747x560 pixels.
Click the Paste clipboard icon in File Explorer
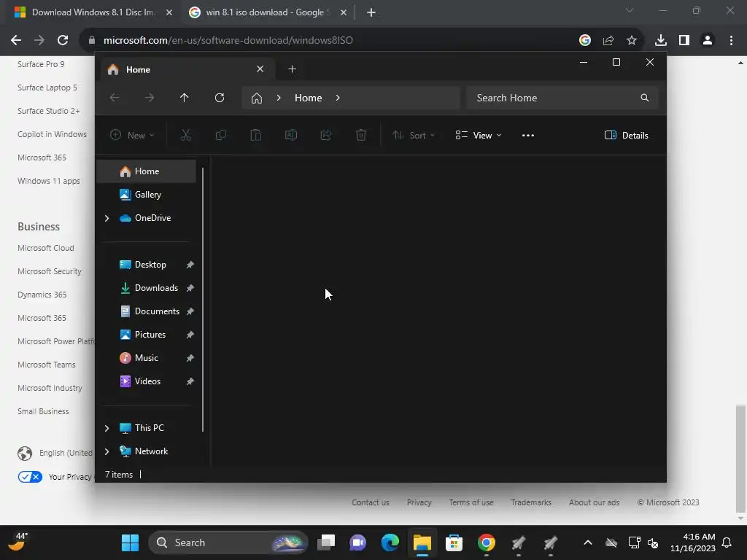coord(256,135)
